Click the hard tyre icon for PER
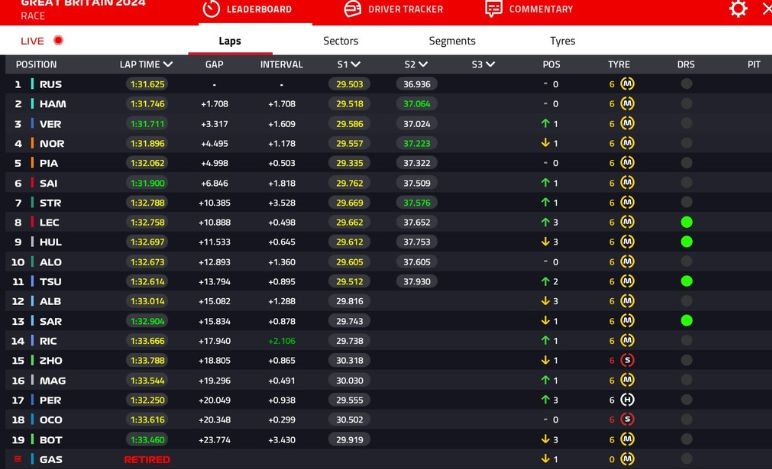This screenshot has height=469, width=772. (627, 399)
